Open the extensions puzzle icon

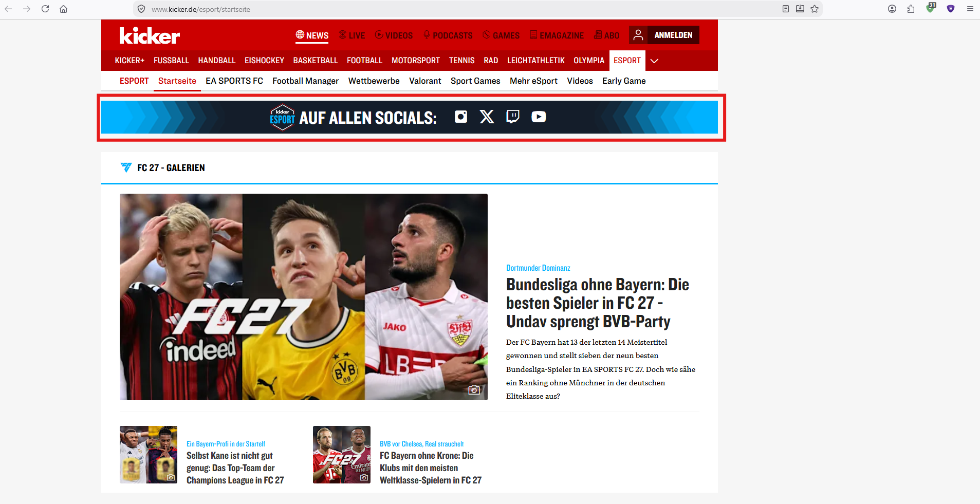tap(911, 9)
